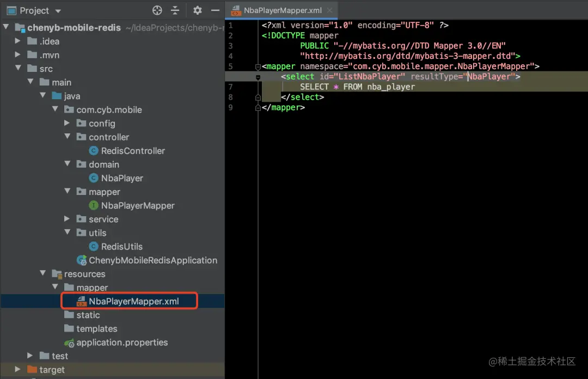This screenshot has width=588, height=379.
Task: Select the NbaPlayerMapper.xml editor tab
Action: (283, 10)
